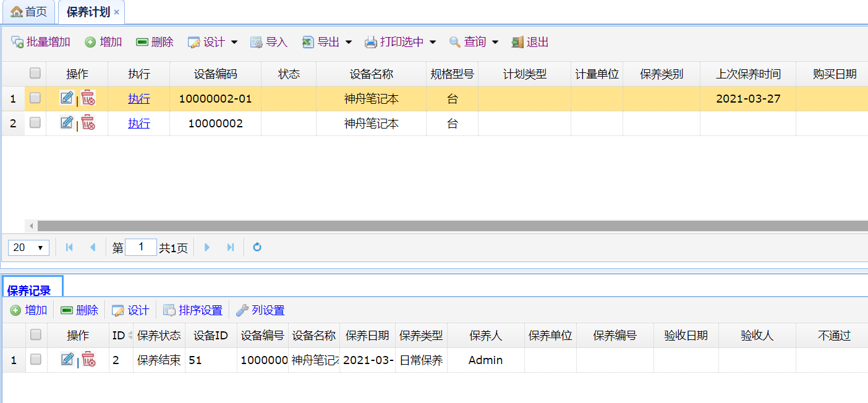Open column settings (列设置) wrench icon
This screenshot has height=403, width=868.
(x=243, y=310)
